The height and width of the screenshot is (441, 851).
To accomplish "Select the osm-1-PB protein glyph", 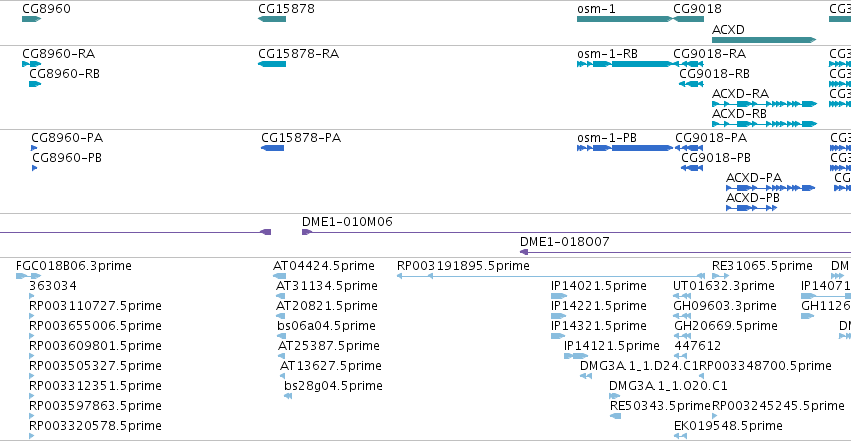I will 625,148.
